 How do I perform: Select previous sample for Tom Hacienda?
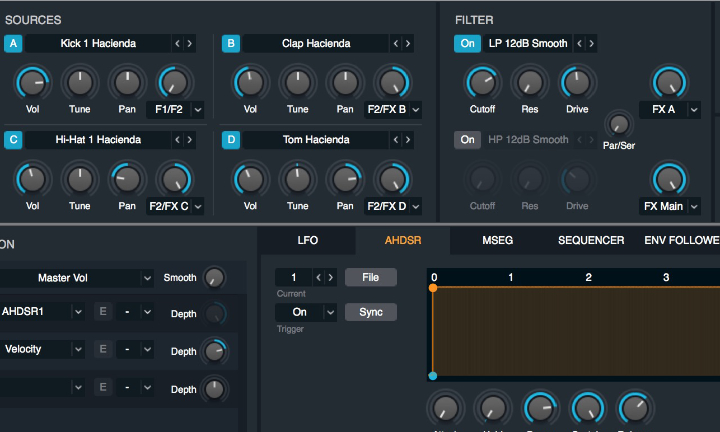(x=396, y=140)
